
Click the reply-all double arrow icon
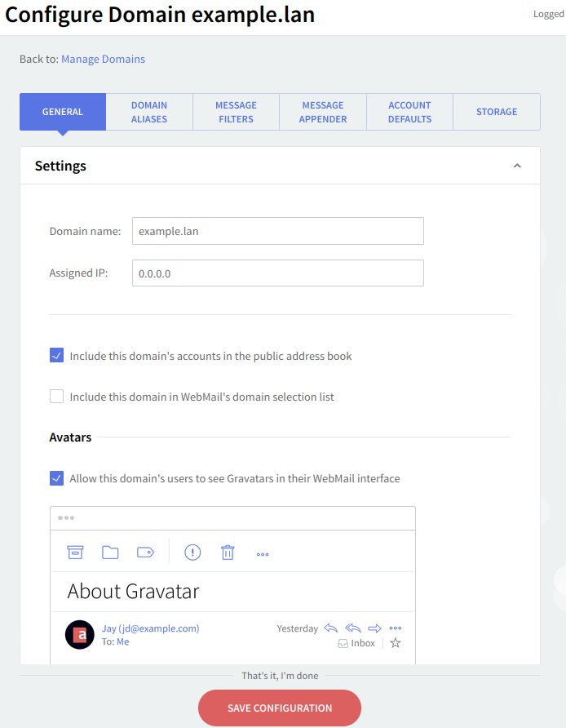(x=353, y=628)
